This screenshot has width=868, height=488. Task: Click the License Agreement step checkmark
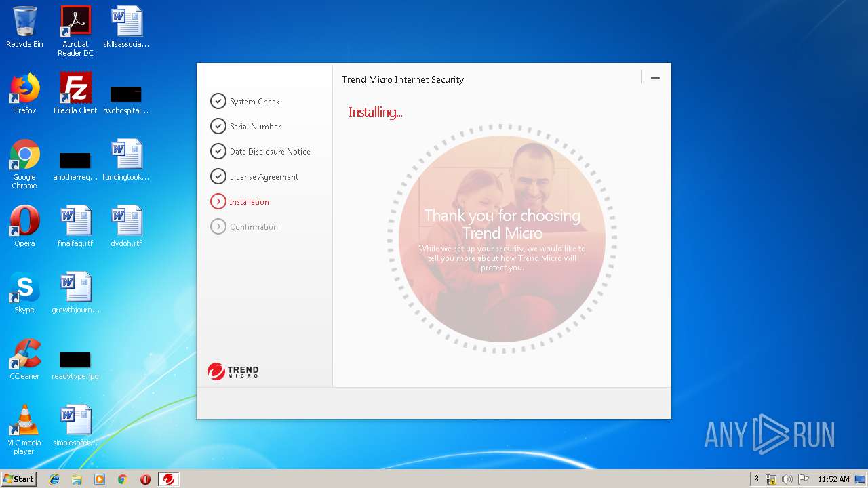pos(218,176)
